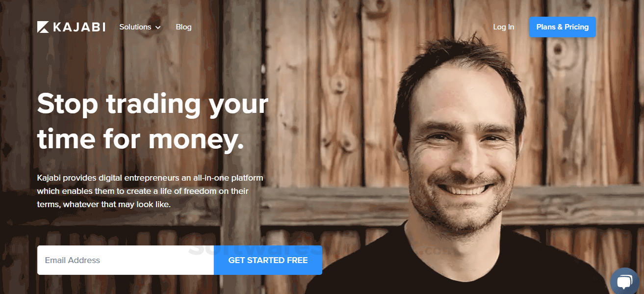
Task: Open Plans & Pricing button
Action: point(563,27)
